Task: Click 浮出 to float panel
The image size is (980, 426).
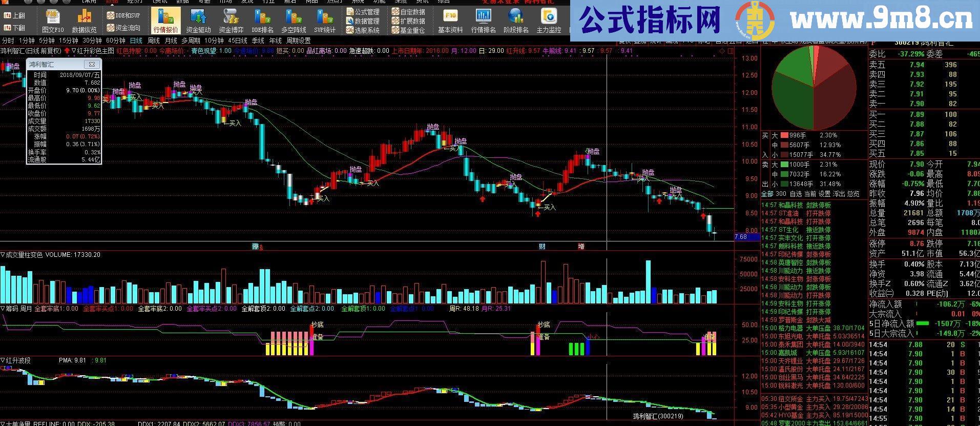Action: coord(839,194)
